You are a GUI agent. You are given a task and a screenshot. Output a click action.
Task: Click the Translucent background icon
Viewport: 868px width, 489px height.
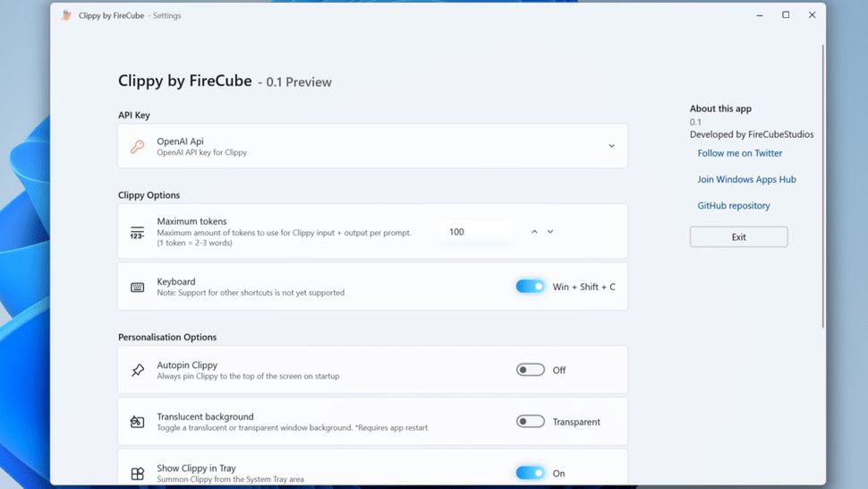[137, 422]
